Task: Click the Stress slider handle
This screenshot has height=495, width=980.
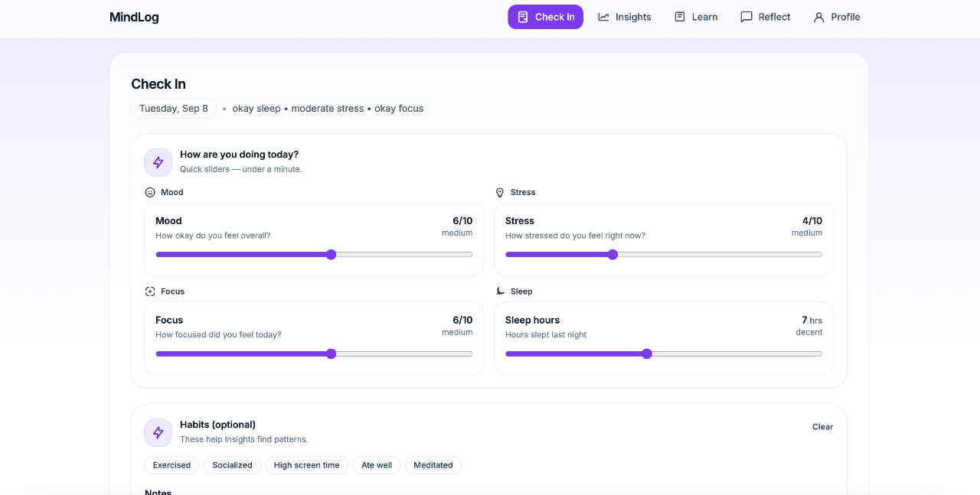Action: pos(612,255)
